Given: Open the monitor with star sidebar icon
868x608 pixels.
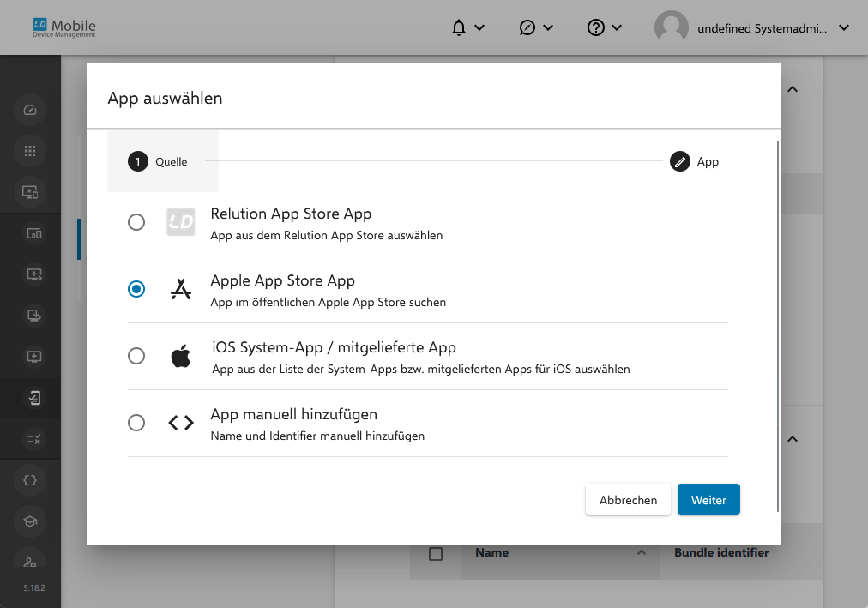Looking at the screenshot, I should coord(30,192).
